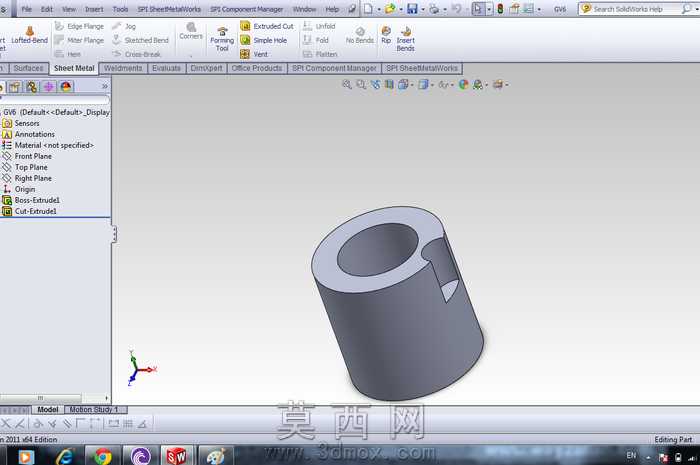This screenshot has width=700, height=465.
Task: Select the Miter Flange tool
Action: 79,40
